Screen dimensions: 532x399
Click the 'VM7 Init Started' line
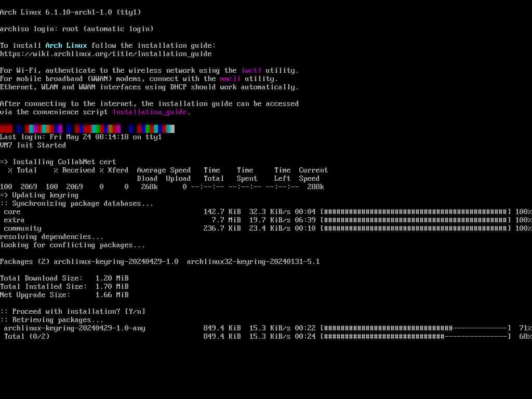click(33, 145)
